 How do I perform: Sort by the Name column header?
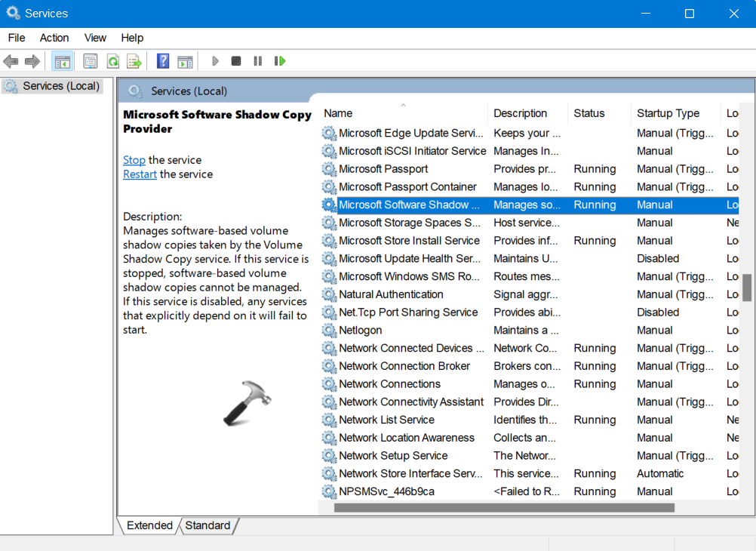coord(338,113)
